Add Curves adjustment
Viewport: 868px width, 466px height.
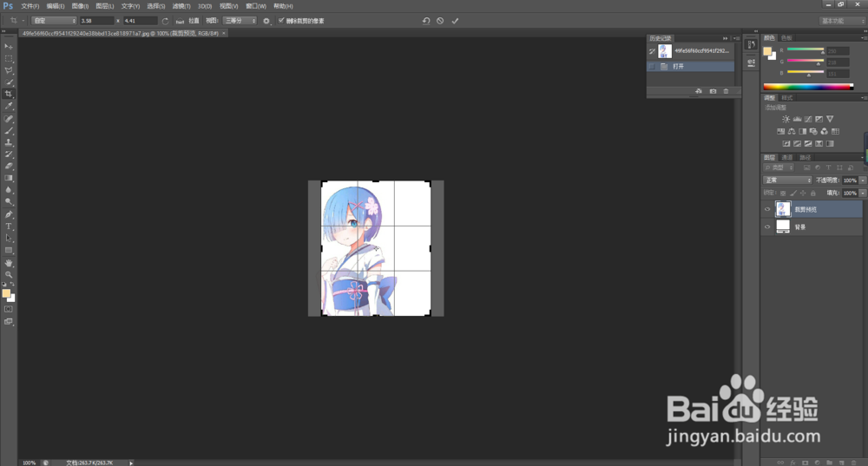point(808,119)
